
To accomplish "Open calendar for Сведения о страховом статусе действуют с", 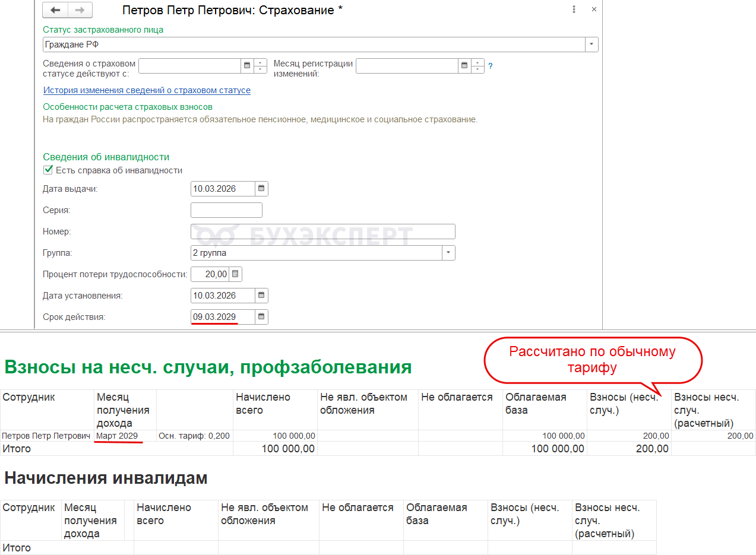I will [x=246, y=65].
